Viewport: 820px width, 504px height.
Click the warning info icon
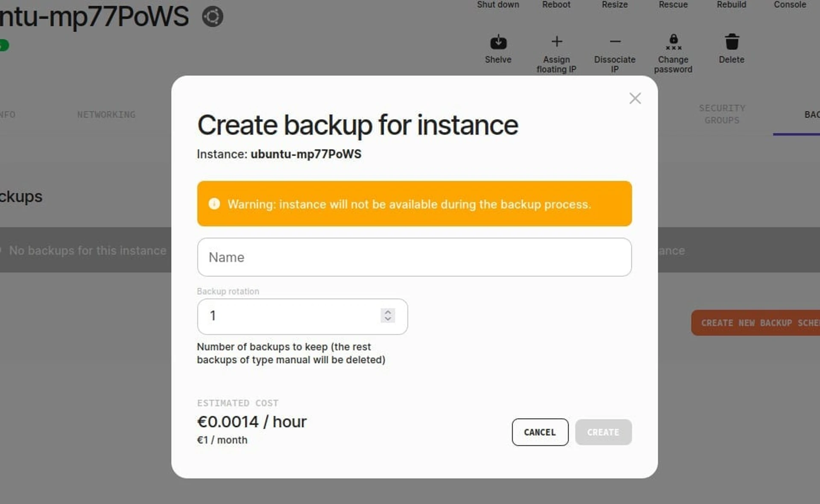coord(214,204)
